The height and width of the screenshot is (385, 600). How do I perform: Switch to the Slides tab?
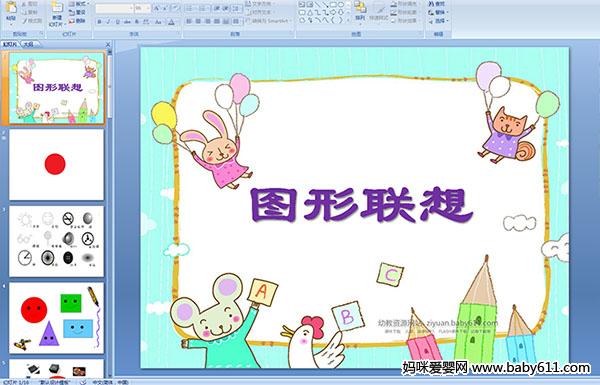click(x=10, y=44)
